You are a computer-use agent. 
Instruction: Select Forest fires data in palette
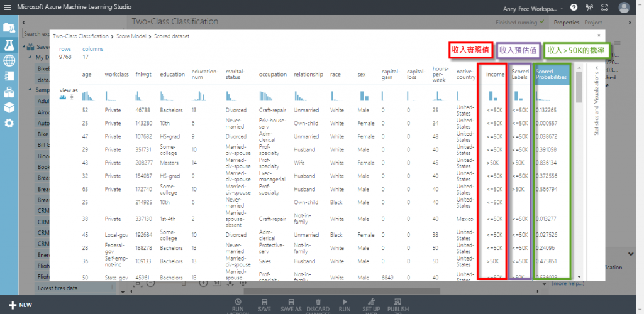pos(57,288)
